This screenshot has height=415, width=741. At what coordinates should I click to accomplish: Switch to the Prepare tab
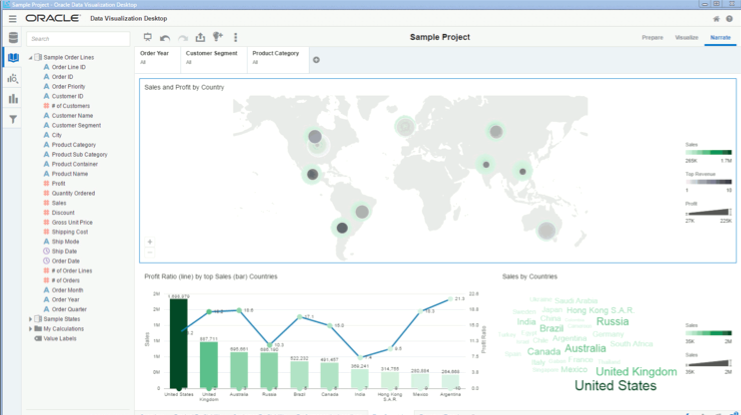[x=652, y=37]
